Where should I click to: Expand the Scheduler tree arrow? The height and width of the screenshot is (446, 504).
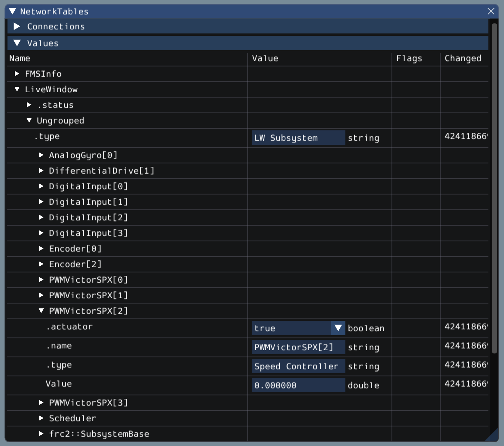click(x=41, y=418)
